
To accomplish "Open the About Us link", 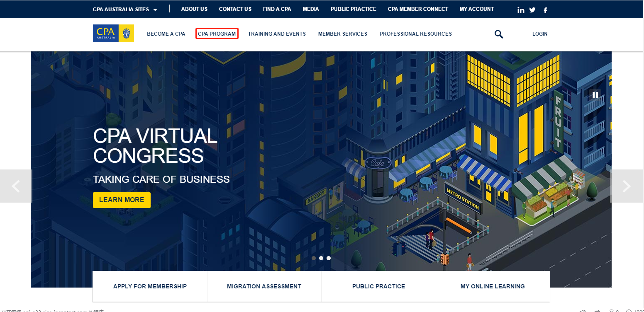I will [194, 9].
